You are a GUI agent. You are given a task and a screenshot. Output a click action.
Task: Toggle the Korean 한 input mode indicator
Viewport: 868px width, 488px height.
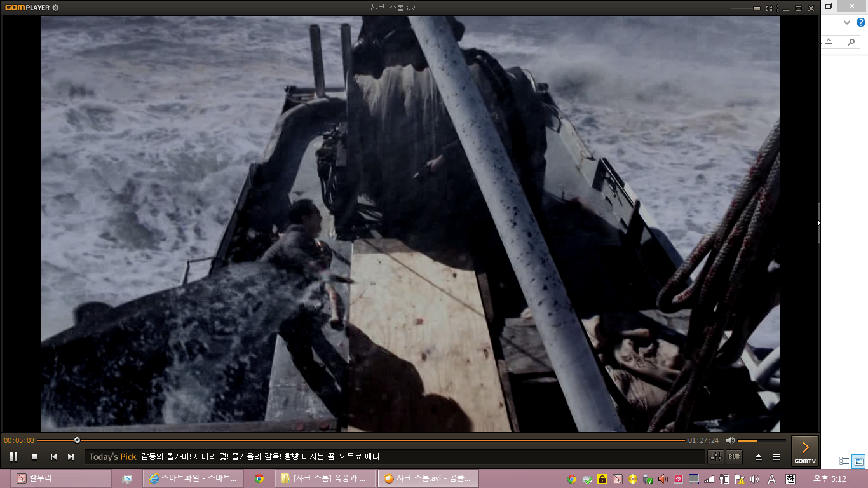790,478
